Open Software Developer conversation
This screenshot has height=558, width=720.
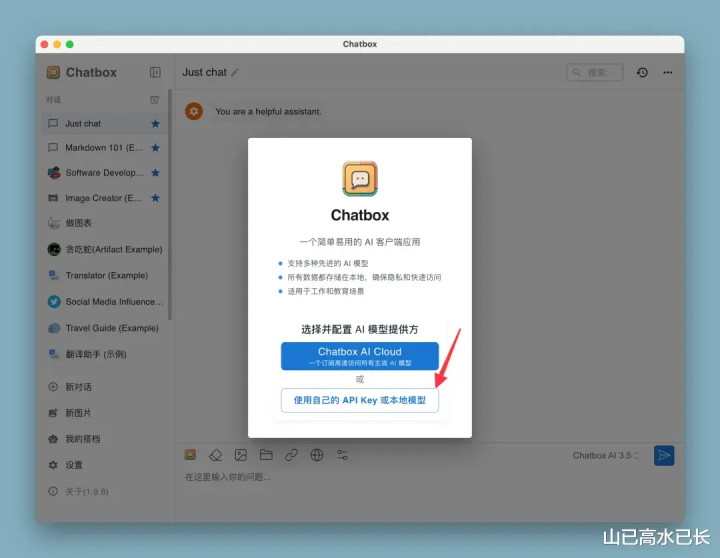104,173
